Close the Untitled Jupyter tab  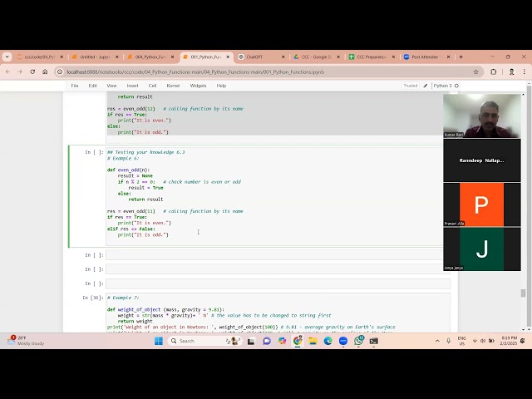pos(117,57)
